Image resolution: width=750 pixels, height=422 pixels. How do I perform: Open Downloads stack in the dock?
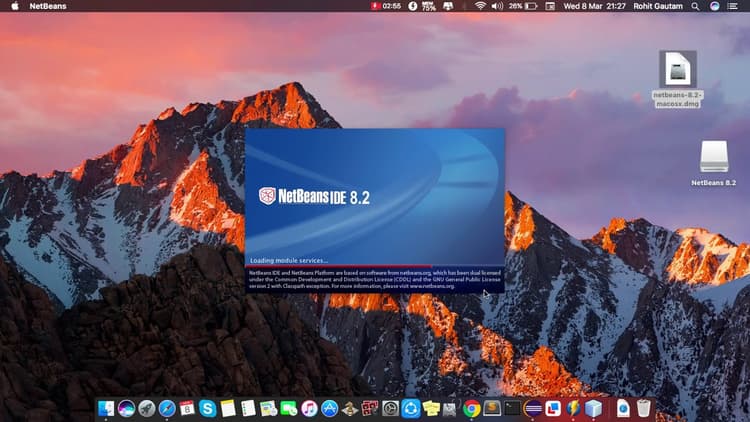(x=623, y=409)
